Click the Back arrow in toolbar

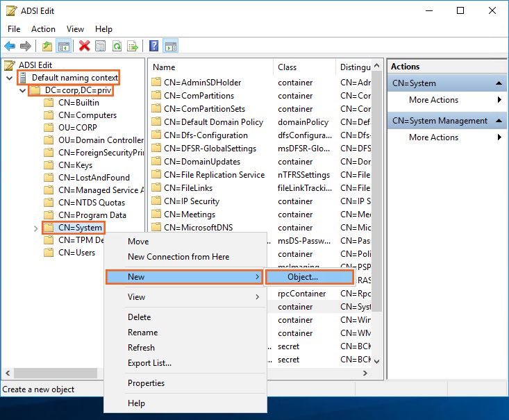point(10,47)
